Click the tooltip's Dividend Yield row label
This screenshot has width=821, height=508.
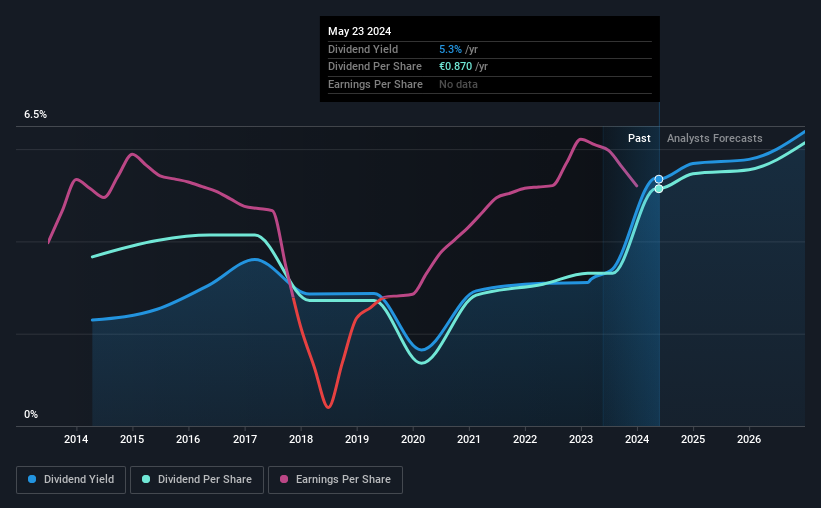pyautogui.click(x=363, y=49)
